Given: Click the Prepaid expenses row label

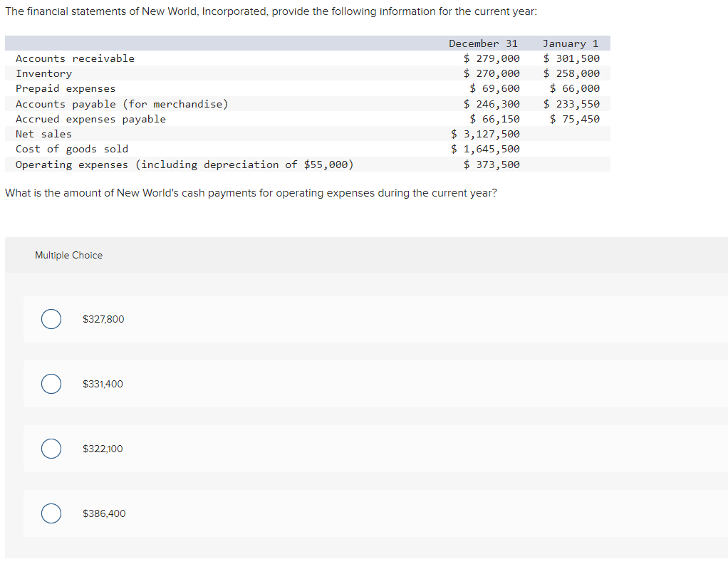Looking at the screenshot, I should [x=66, y=89].
